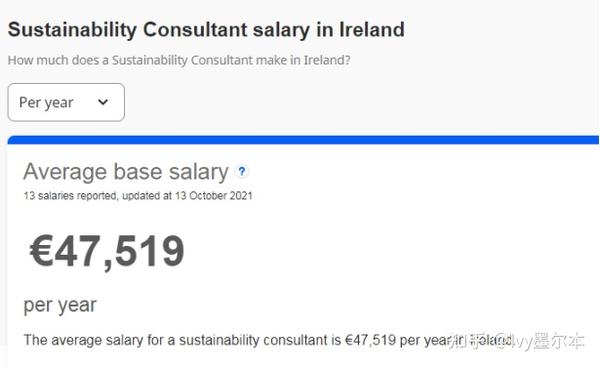Click the euro symbol of the large figure

(x=41, y=251)
